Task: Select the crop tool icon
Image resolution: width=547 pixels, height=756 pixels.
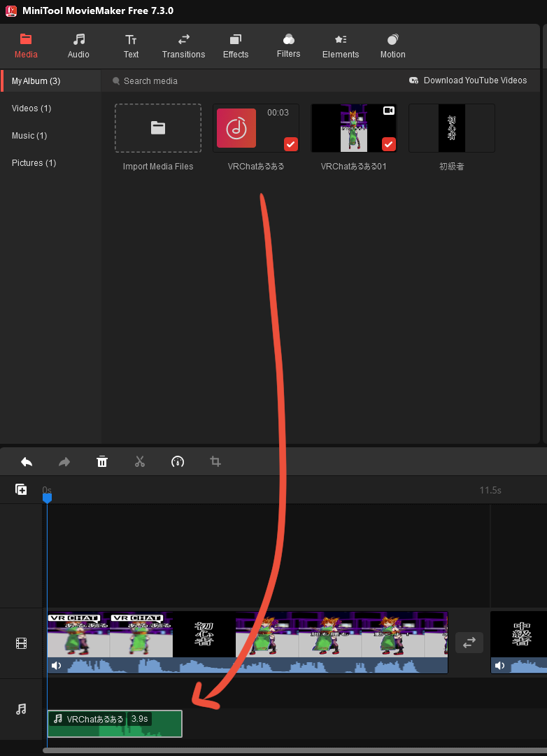Action: 215,462
